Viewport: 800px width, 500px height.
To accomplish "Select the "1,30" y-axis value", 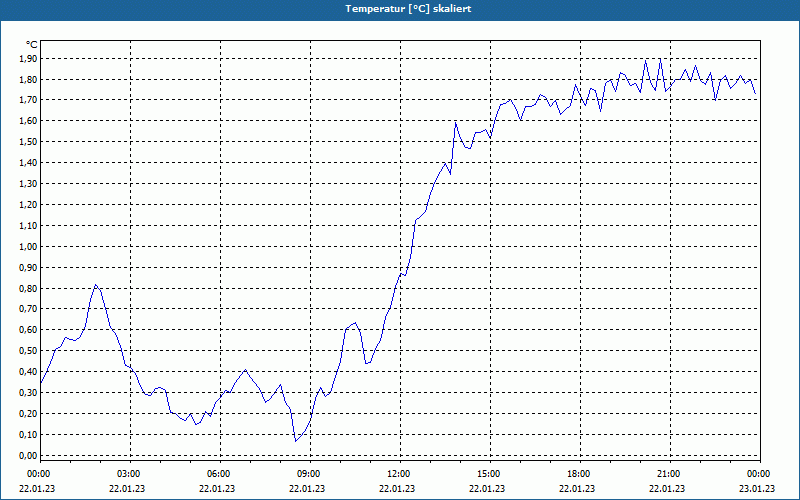I will coord(30,183).
